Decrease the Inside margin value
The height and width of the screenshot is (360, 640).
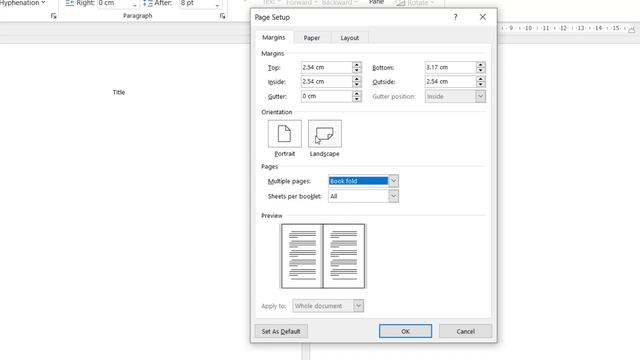[357, 84]
